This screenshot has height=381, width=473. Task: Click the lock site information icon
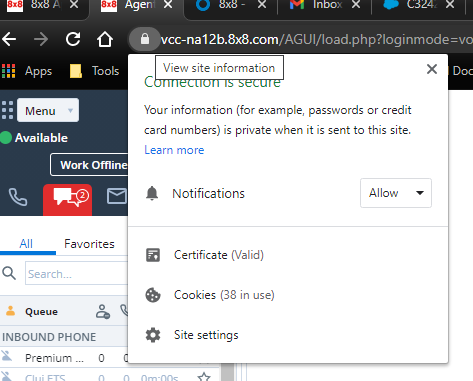click(145, 39)
